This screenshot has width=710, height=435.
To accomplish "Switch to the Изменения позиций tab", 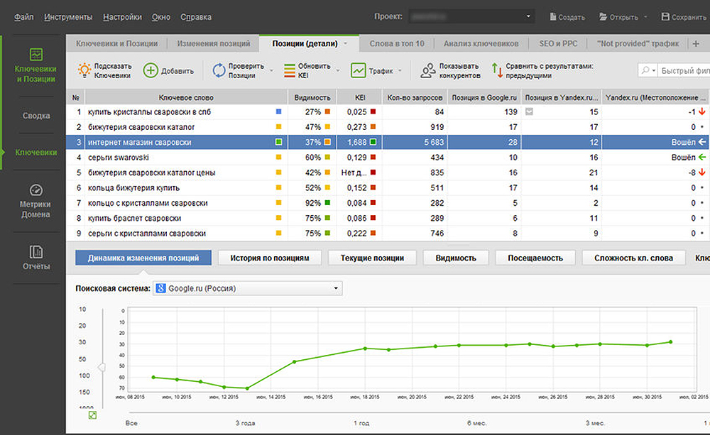I will click(211, 44).
